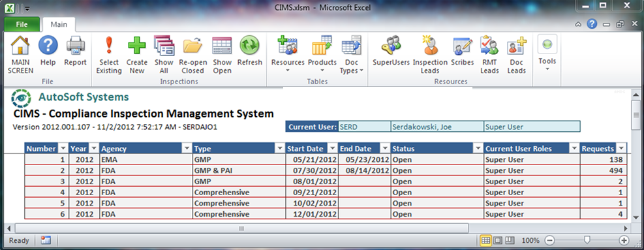
Task: Open the Year column filter dropdown
Action: tap(94, 148)
